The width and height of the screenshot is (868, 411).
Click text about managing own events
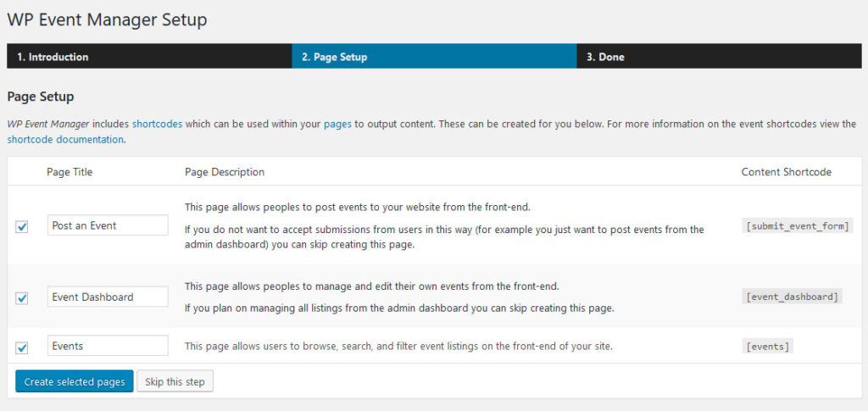(372, 286)
